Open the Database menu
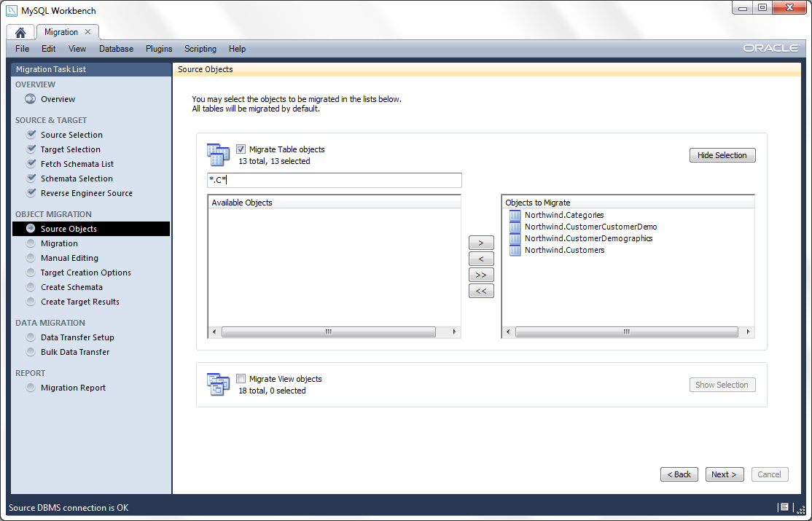Viewport: 812px width, 521px height. (116, 49)
